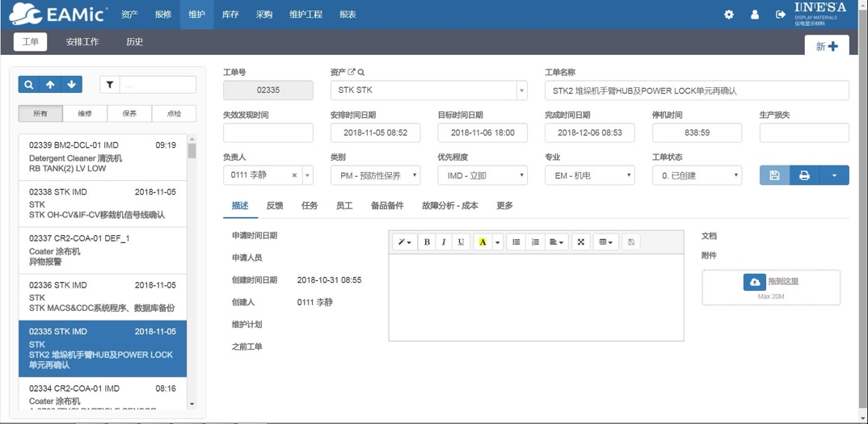Toggle underline formatting in editor
Viewport: 868px width, 424px height.
click(461, 242)
